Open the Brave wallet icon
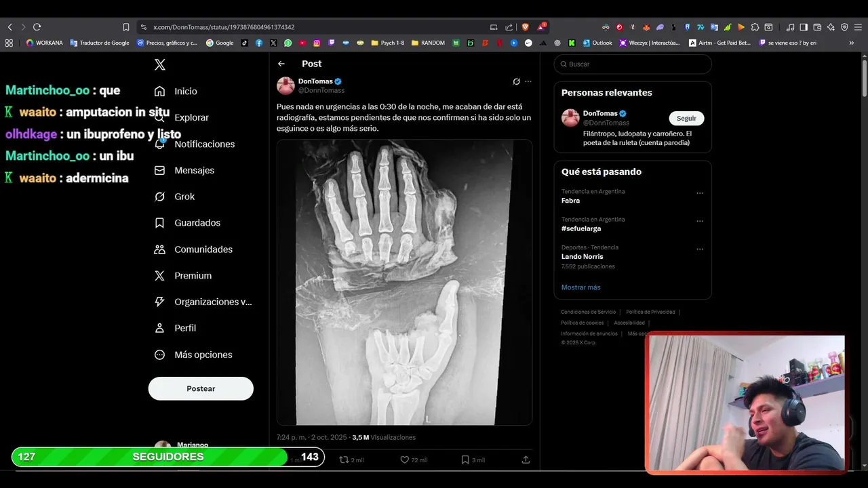The width and height of the screenshot is (868, 488). click(x=817, y=27)
